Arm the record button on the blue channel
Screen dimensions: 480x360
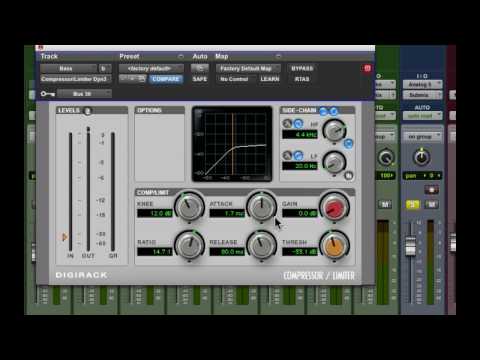coord(431,190)
